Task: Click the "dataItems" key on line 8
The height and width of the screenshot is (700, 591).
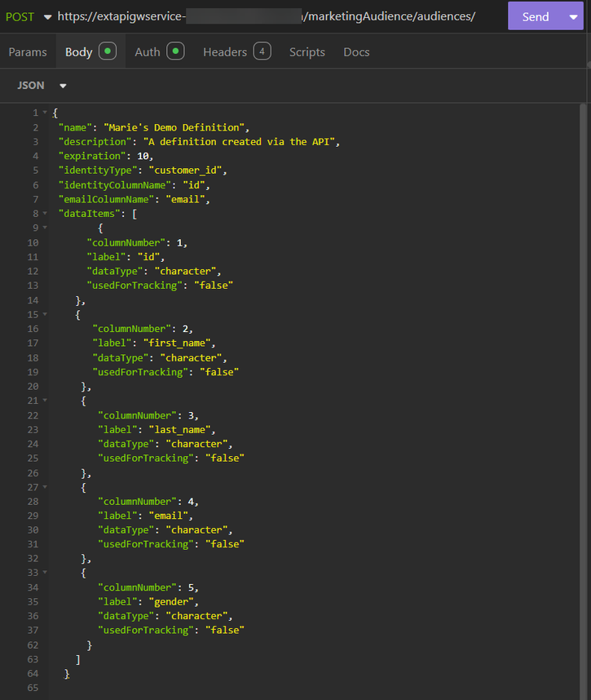Action: pyautogui.click(x=90, y=214)
